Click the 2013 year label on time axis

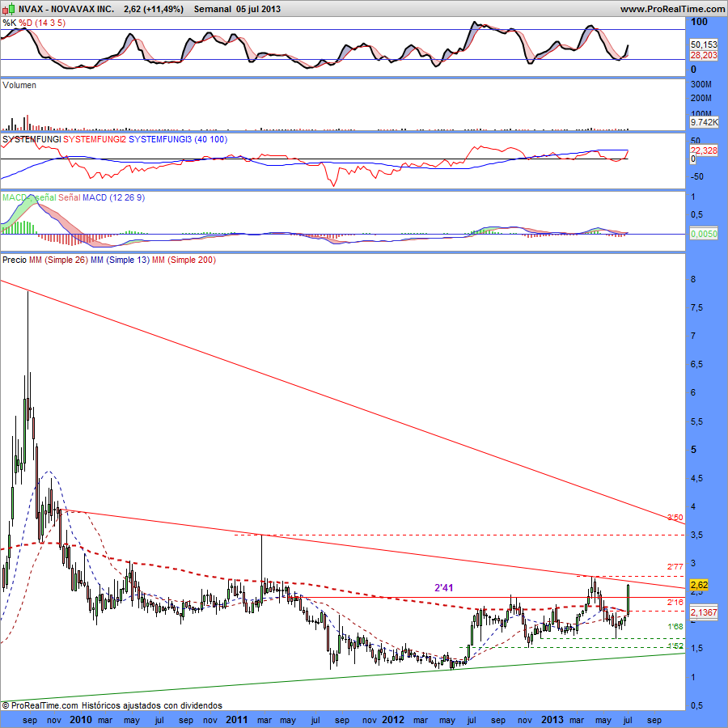click(x=552, y=720)
